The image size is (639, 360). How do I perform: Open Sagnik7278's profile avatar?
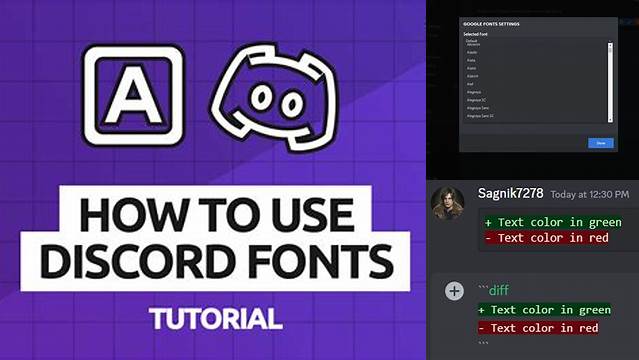[447, 203]
